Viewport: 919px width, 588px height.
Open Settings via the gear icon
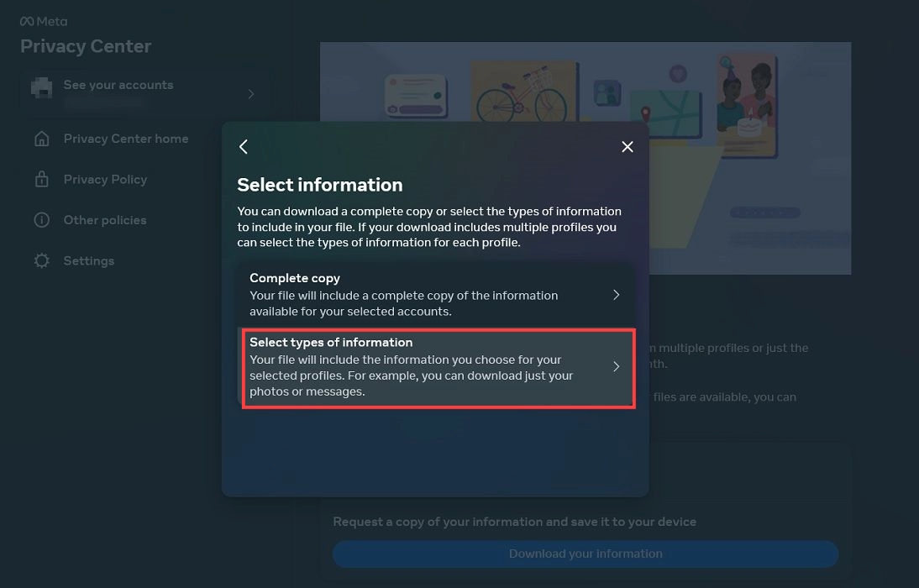(x=41, y=260)
